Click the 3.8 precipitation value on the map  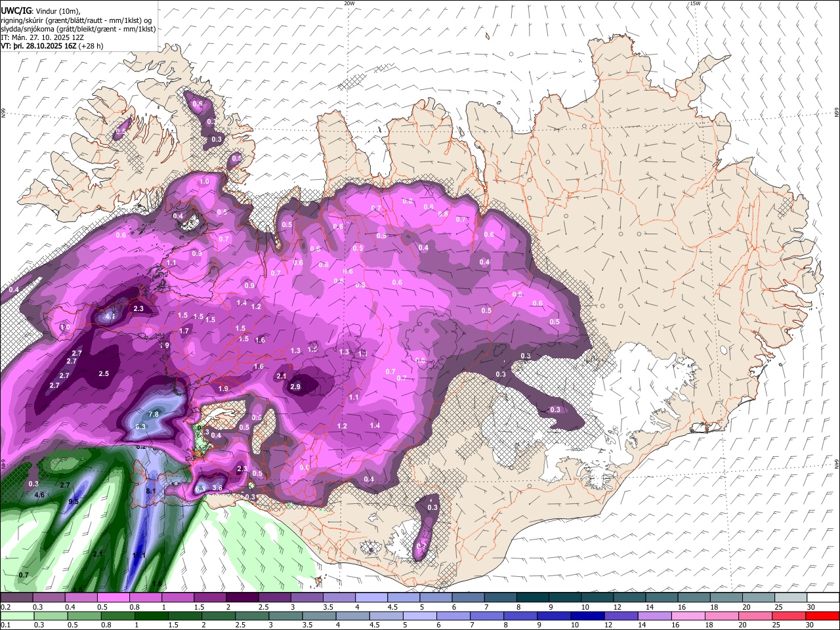click(218, 488)
